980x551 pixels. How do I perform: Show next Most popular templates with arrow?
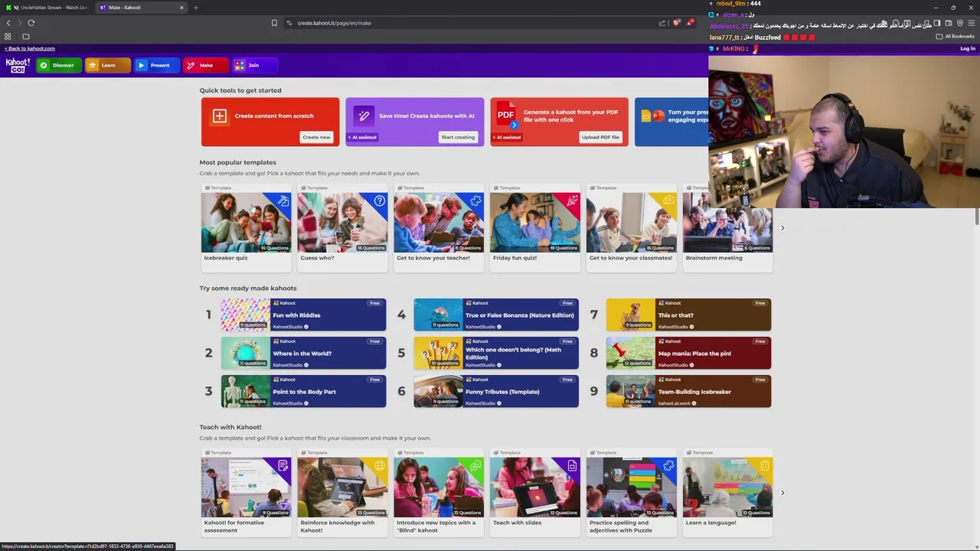[x=782, y=228]
